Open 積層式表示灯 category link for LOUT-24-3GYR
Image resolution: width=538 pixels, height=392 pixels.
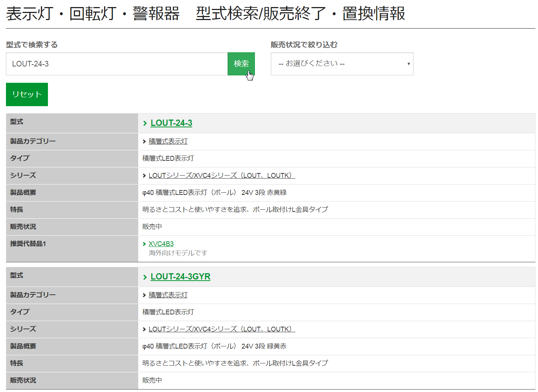click(168, 295)
